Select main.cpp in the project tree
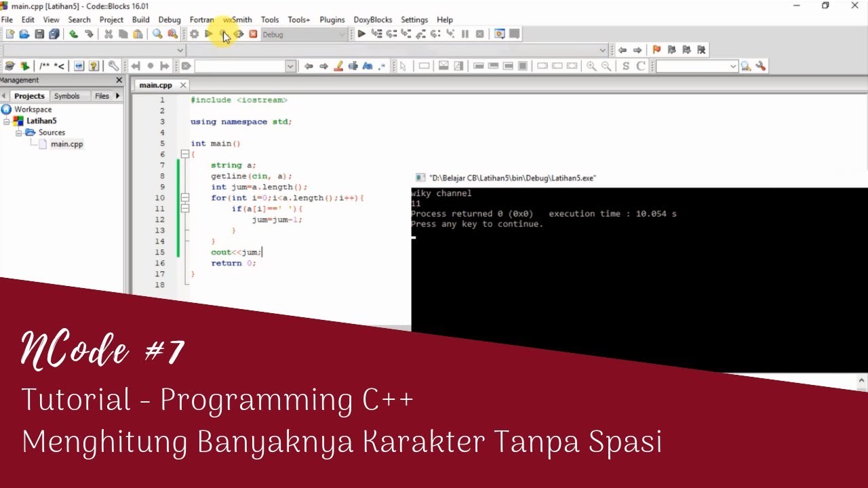Screen dimensions: 868x488 (66, 144)
